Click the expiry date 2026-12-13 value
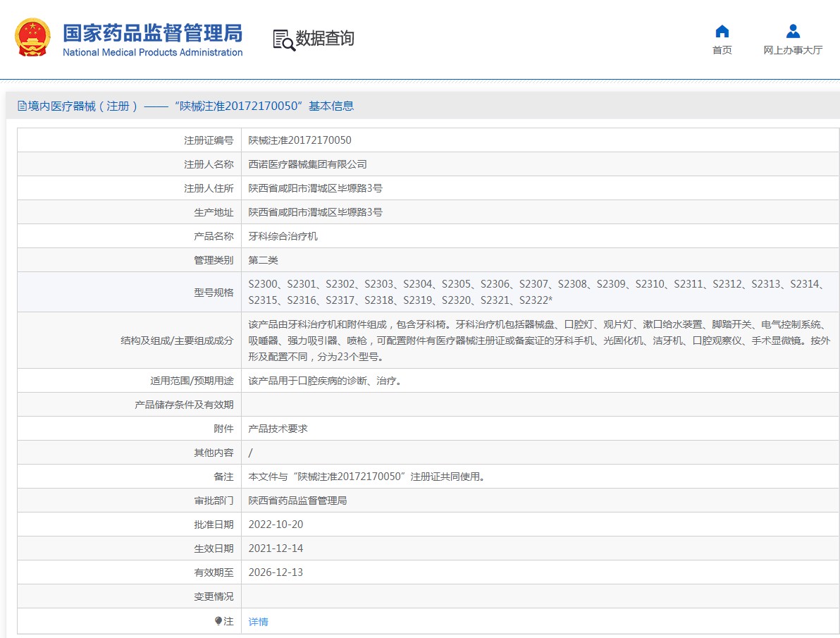 point(276,572)
